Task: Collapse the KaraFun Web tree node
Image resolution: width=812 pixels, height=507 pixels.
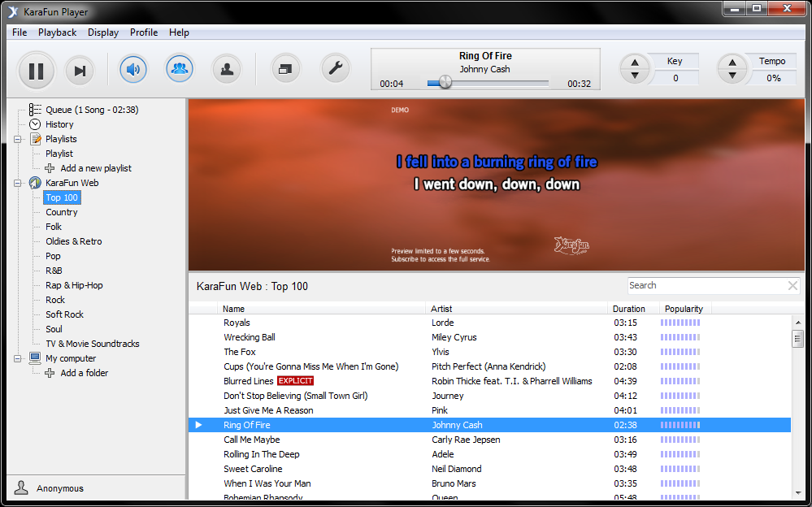Action: (17, 183)
